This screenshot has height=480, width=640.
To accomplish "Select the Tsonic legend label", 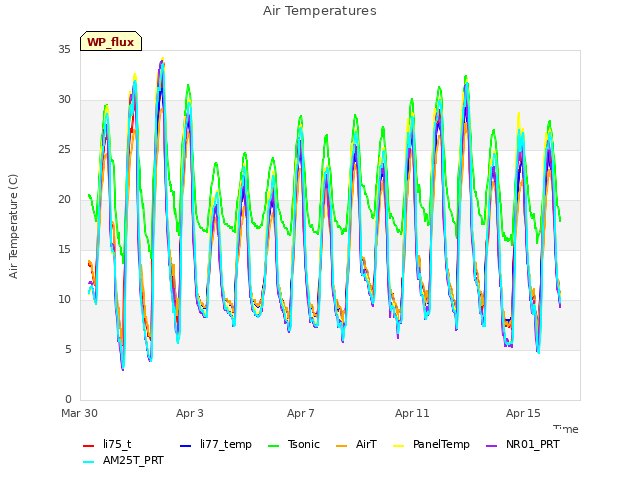I will (304, 444).
